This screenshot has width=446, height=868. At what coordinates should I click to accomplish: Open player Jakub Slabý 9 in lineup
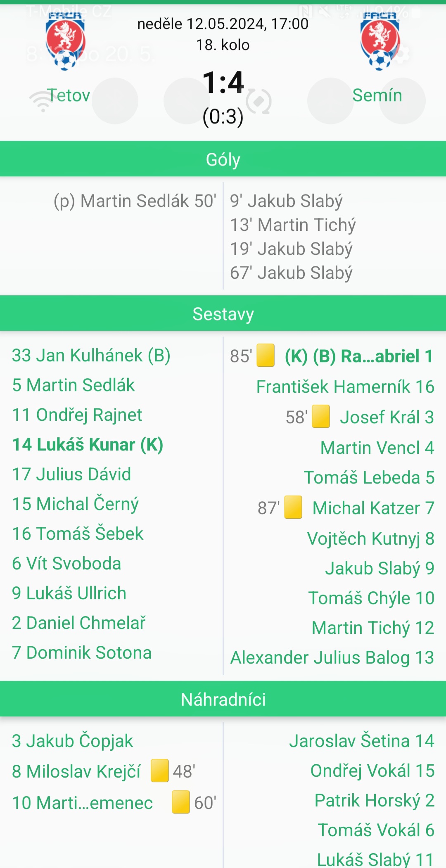click(x=380, y=569)
